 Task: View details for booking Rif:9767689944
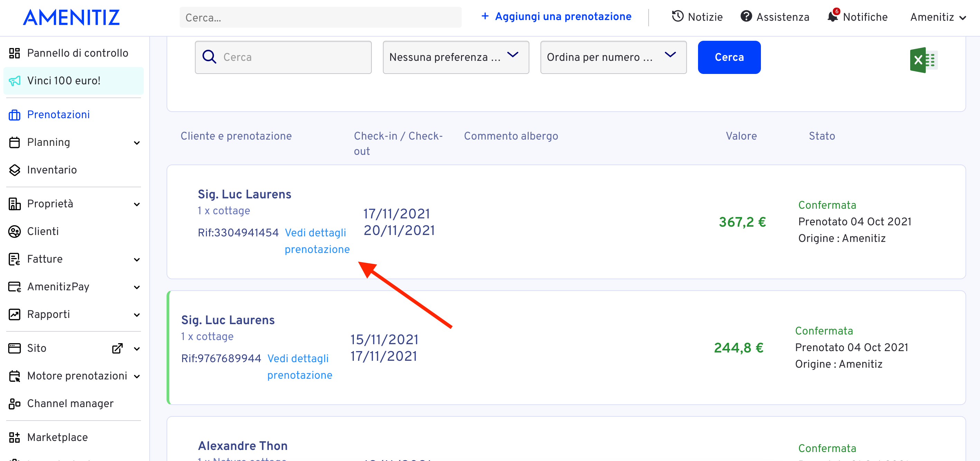pyautogui.click(x=299, y=367)
